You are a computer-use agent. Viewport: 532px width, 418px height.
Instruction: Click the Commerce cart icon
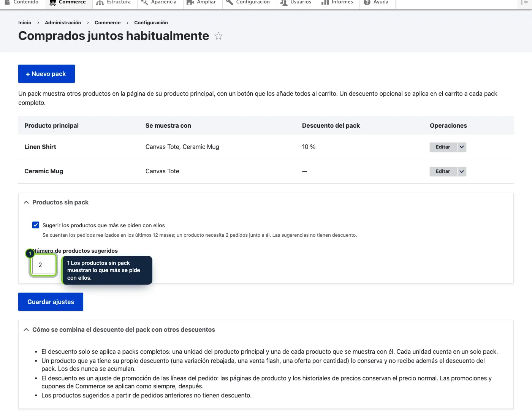(53, 2)
